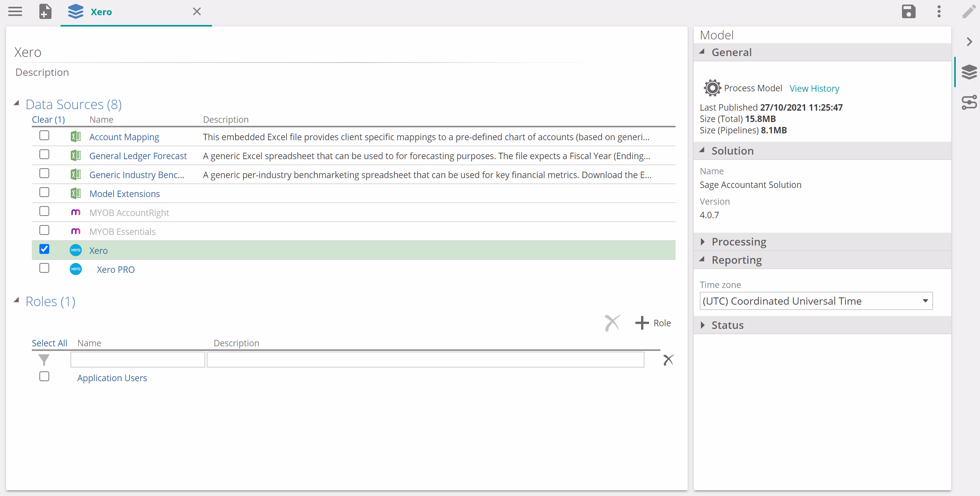Check the Account Mapping checkbox

pyautogui.click(x=44, y=136)
